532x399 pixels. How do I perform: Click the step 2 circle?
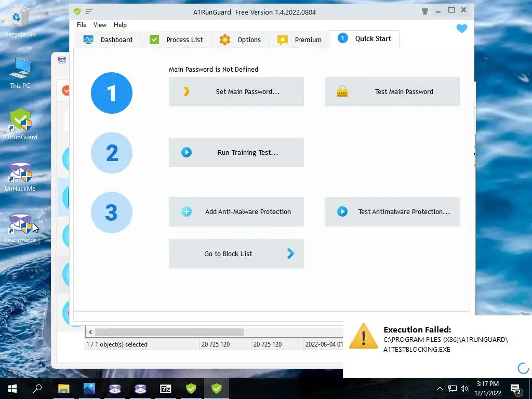(112, 153)
